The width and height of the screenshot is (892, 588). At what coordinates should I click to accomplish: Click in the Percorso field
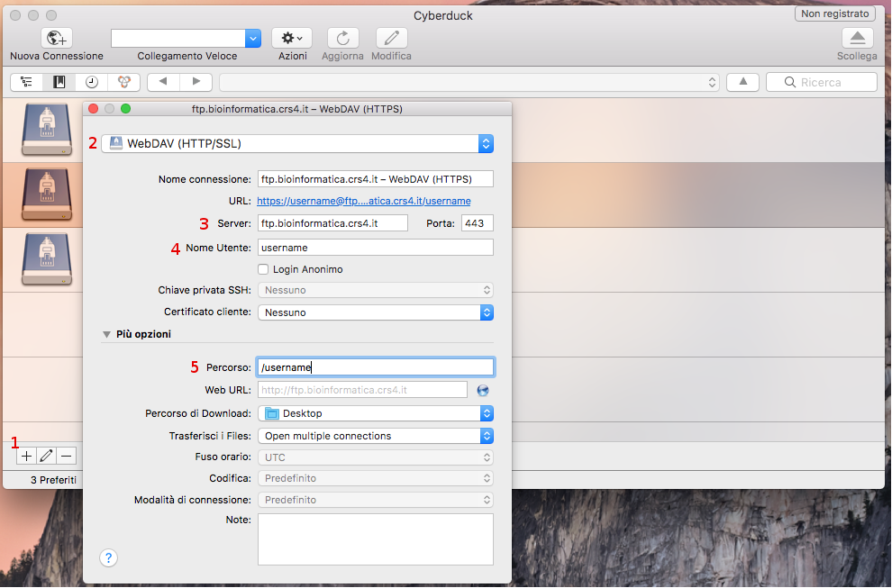(376, 367)
